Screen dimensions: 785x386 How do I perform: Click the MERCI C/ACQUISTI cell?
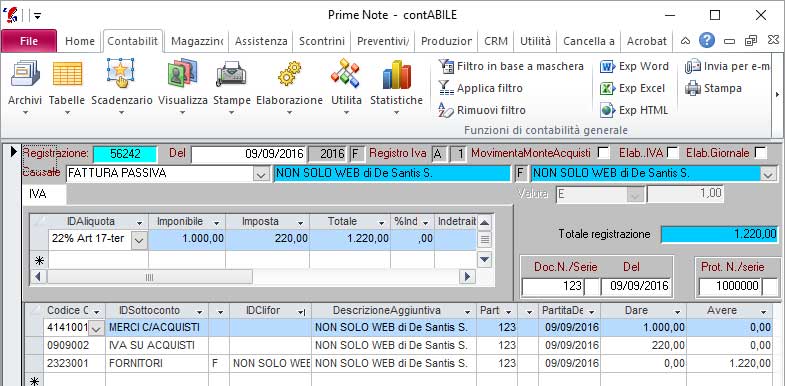click(x=157, y=328)
